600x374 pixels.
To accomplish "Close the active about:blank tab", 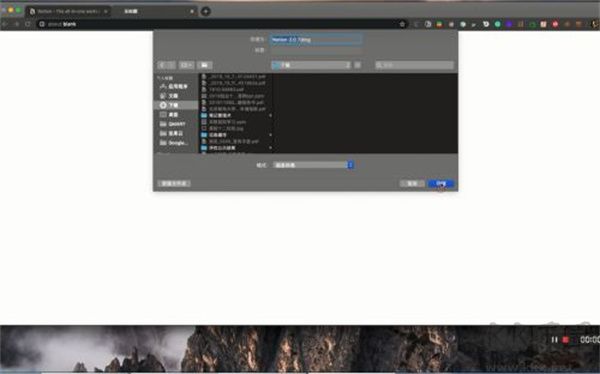I will (192, 11).
